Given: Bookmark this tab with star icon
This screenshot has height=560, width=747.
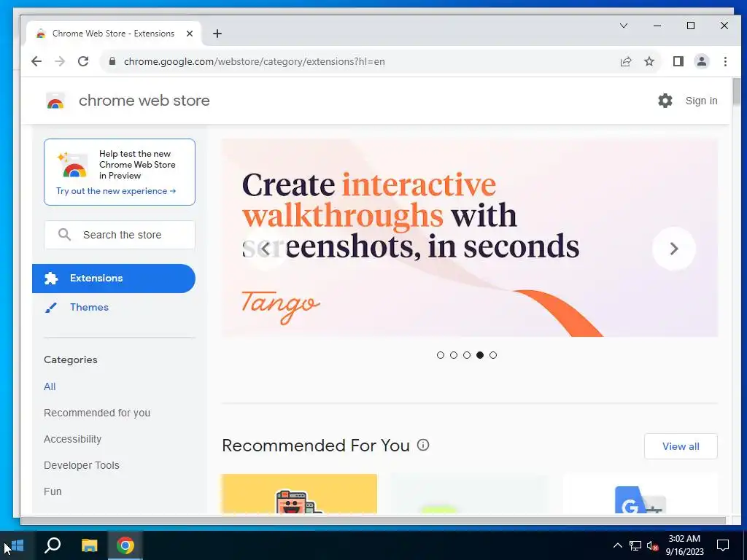Looking at the screenshot, I should (x=649, y=61).
